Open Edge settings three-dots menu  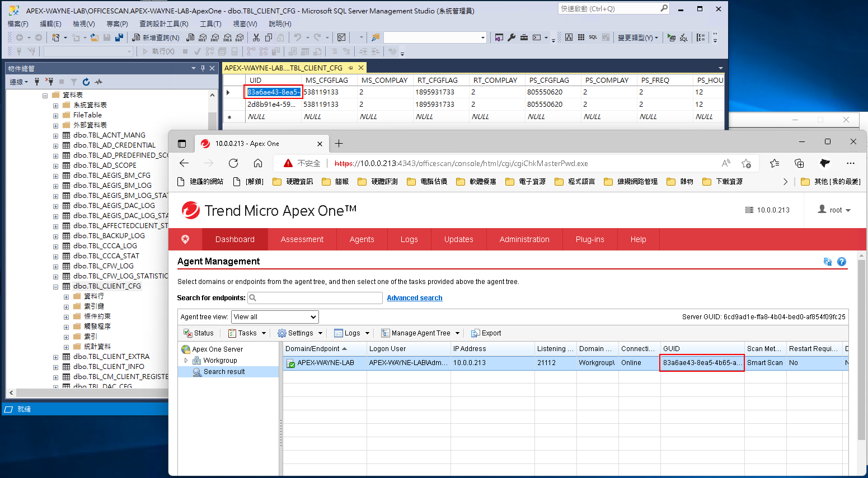click(851, 163)
